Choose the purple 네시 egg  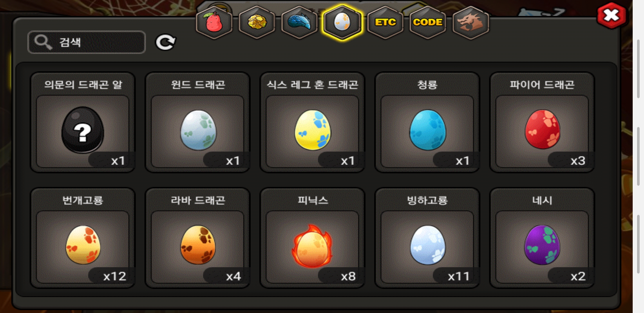(x=542, y=245)
